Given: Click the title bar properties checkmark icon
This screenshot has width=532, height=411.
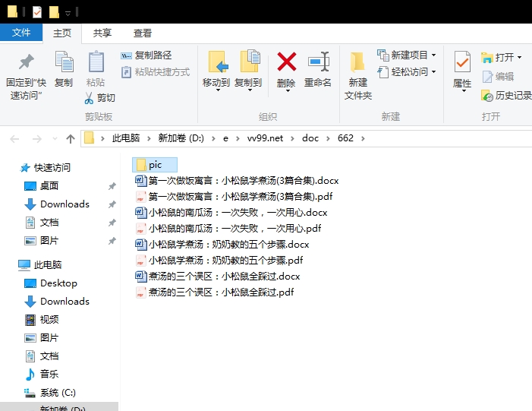Looking at the screenshot, I should pos(37,12).
